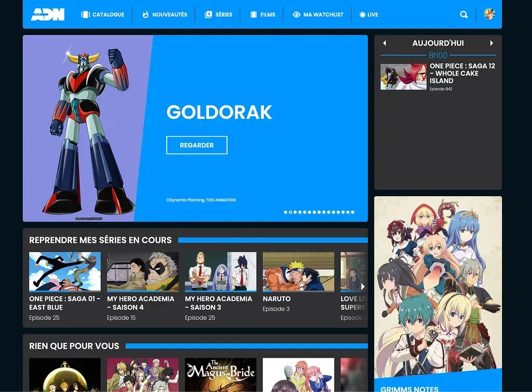Screen dimensions: 532x392
Task: Show the next day in the schedule
Action: pyautogui.click(x=491, y=43)
